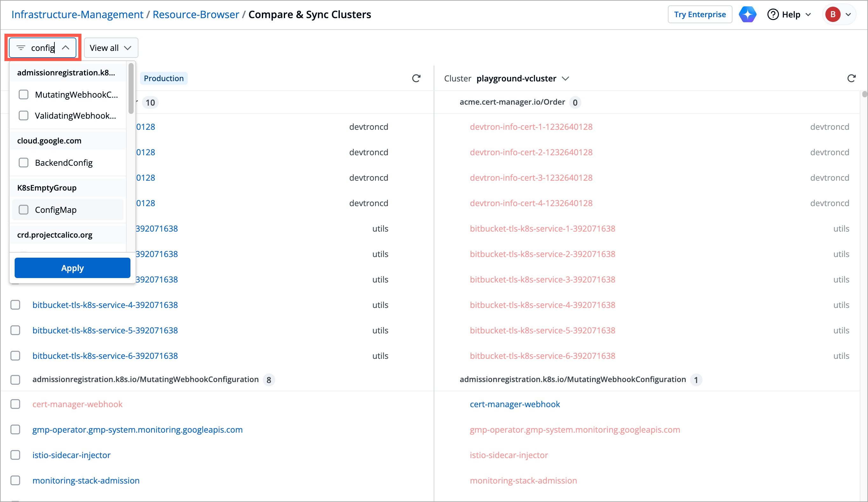Image resolution: width=868 pixels, height=502 pixels.
Task: Open the View all dropdown
Action: (110, 47)
